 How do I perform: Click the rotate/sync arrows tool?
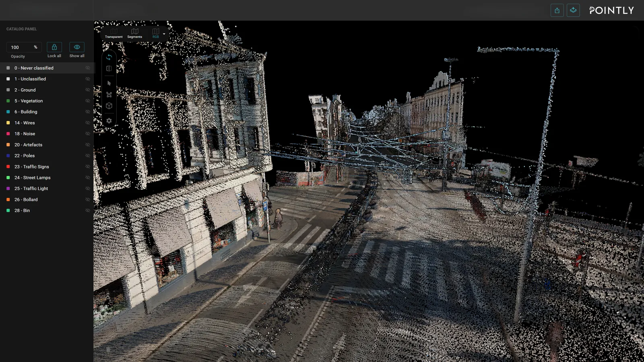click(109, 57)
